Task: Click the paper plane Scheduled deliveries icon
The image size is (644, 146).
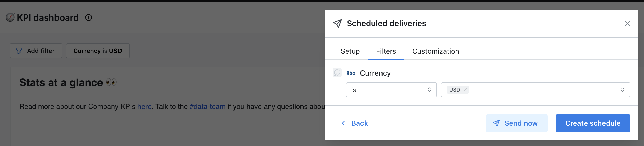Action: pyautogui.click(x=338, y=23)
